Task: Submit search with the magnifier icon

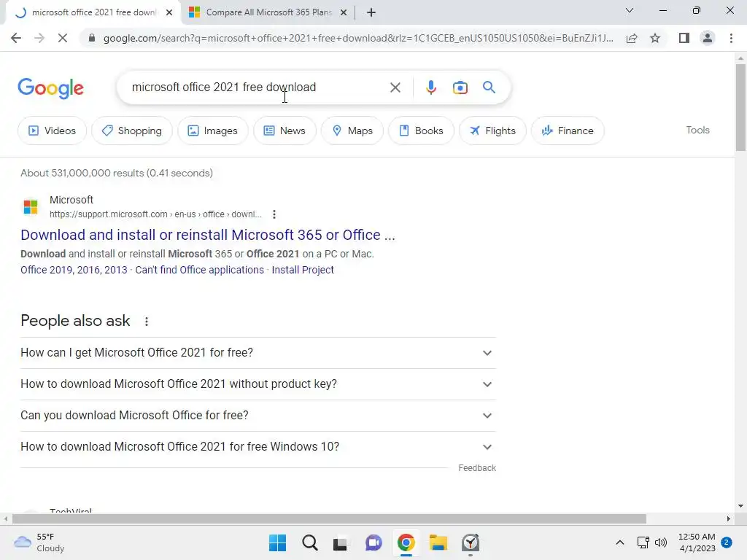Action: (x=489, y=87)
